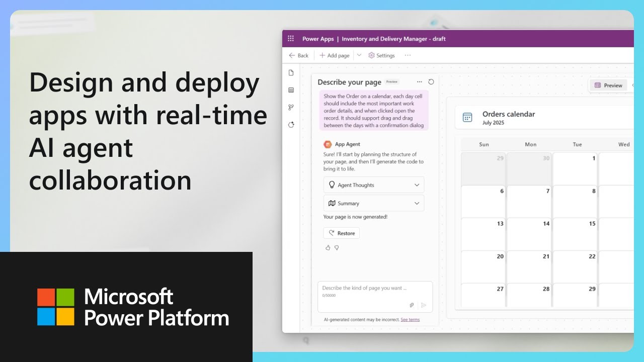644x362 pixels.
Task: Click the pink user prompt message bubble
Action: coord(374,111)
